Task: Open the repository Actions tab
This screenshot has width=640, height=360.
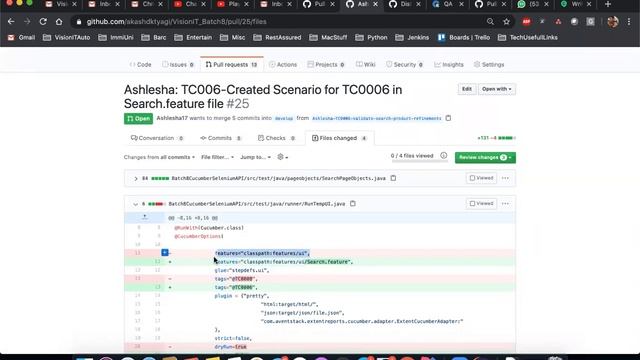Action: (283, 64)
